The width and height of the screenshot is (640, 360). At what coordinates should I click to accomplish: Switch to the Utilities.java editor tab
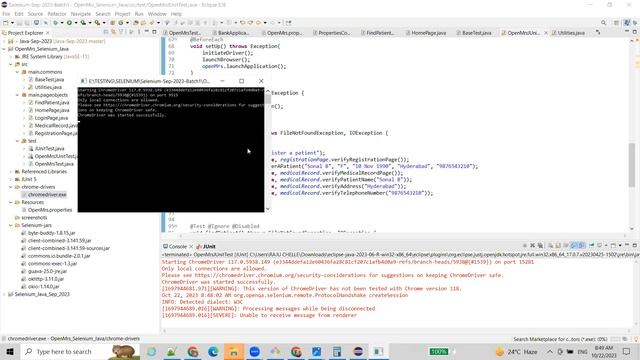568,33
